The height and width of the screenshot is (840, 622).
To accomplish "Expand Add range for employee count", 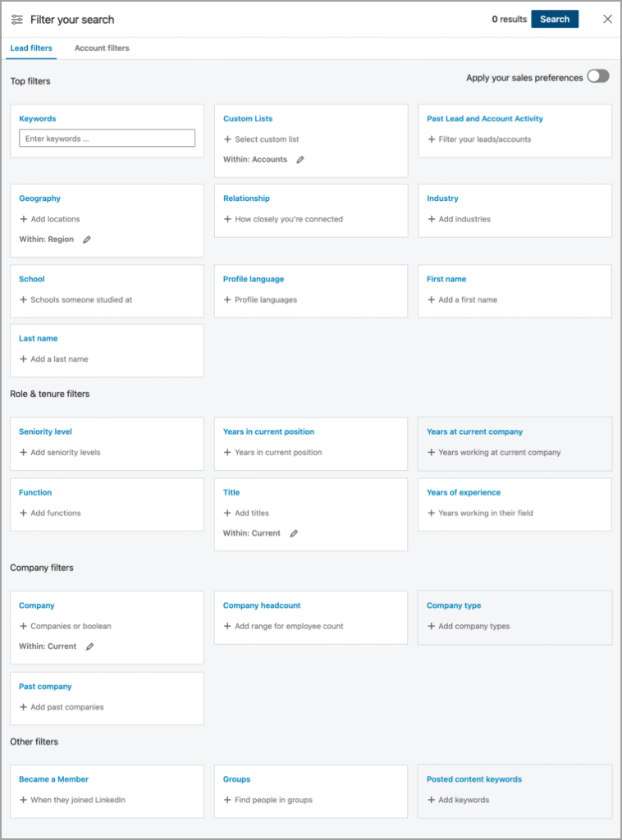I will (x=283, y=626).
